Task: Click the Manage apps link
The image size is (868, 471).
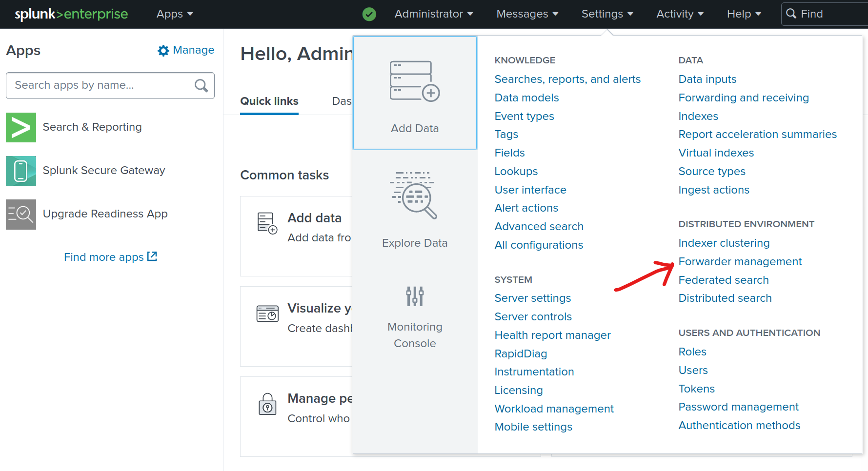Action: coord(193,50)
